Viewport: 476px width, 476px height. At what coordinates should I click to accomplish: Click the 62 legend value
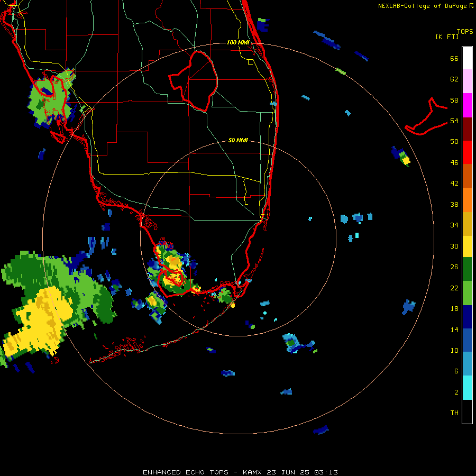click(x=454, y=79)
